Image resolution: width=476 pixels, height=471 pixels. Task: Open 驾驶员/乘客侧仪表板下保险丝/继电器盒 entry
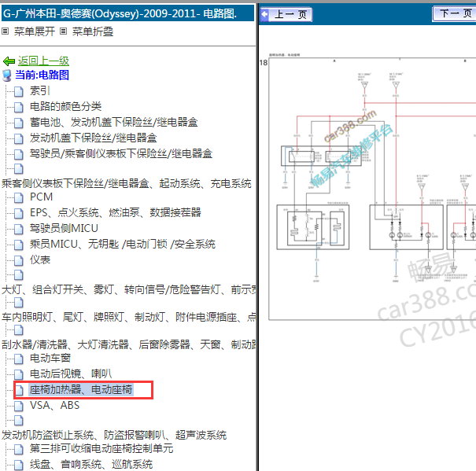[x=121, y=153]
